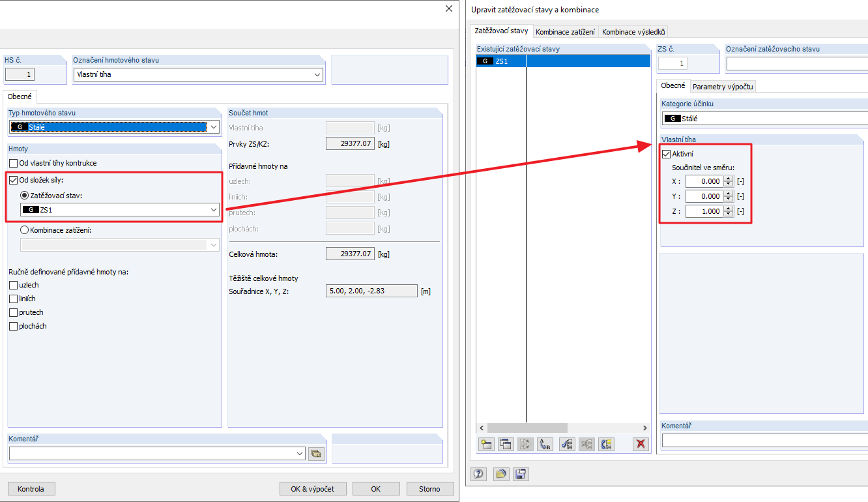Open 'Typ hmotového stavu' Stálé dropdown
The image size is (868, 502).
point(214,126)
